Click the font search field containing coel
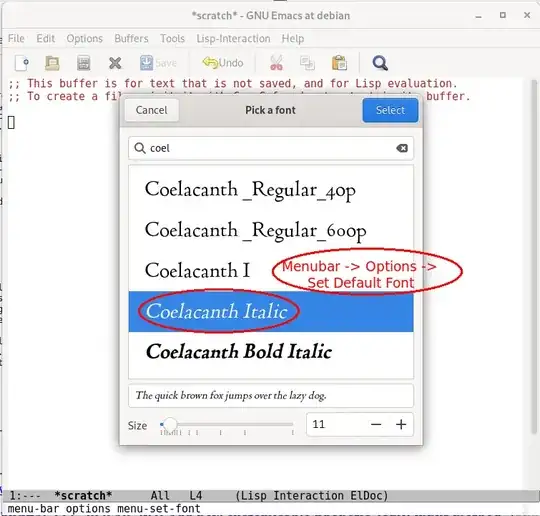Screen dimensions: 540x516 coord(271,148)
